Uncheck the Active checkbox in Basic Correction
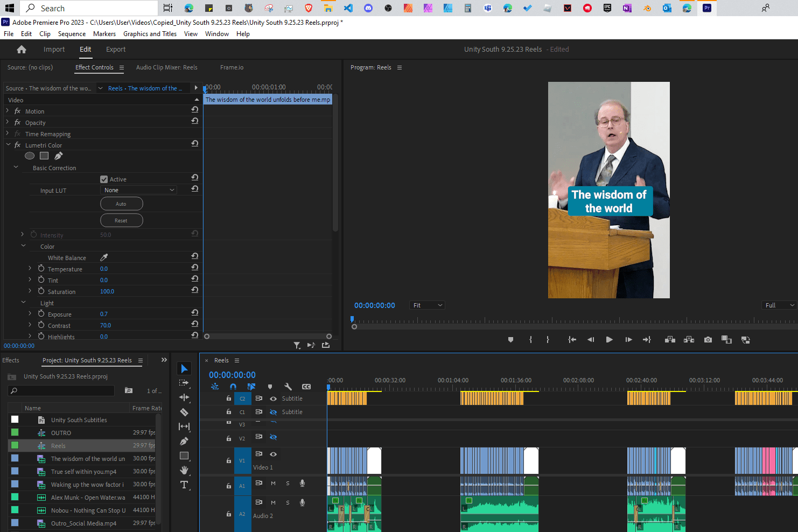The image size is (798, 532). coord(104,179)
